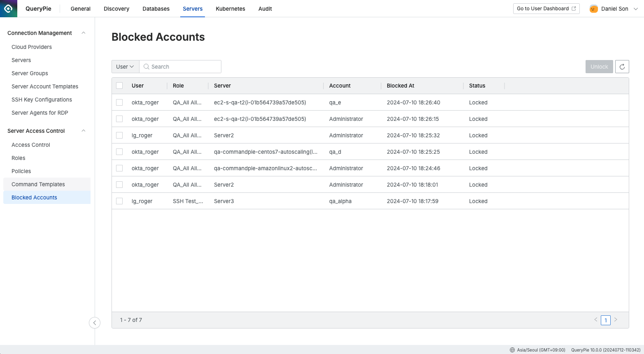The image size is (644, 354).
Task: Click the Status column header
Action: 477,86
